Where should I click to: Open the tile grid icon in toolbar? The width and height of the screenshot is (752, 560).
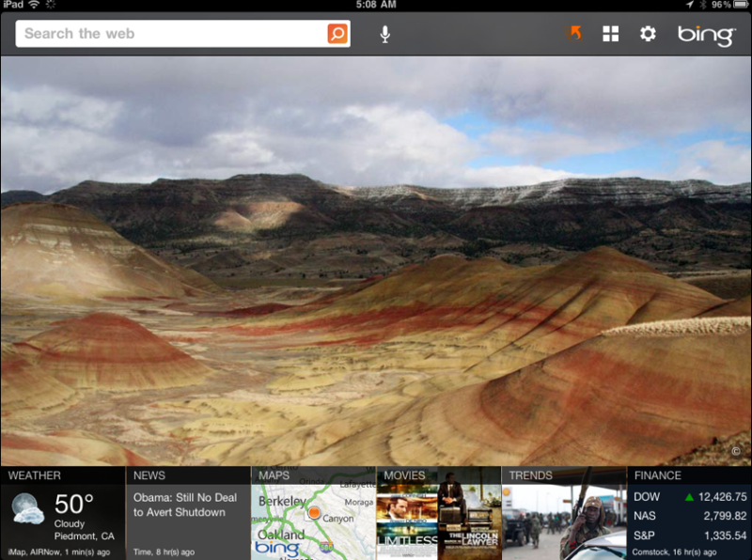610,33
